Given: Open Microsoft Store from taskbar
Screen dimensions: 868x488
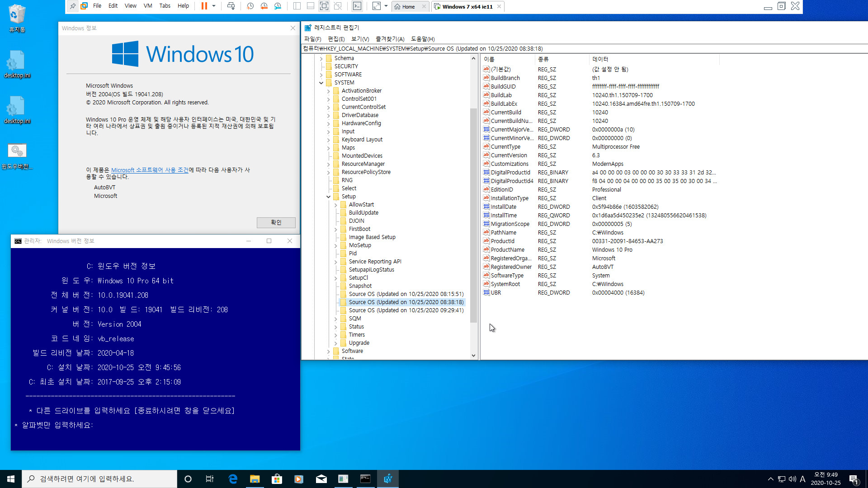Looking at the screenshot, I should tap(277, 479).
